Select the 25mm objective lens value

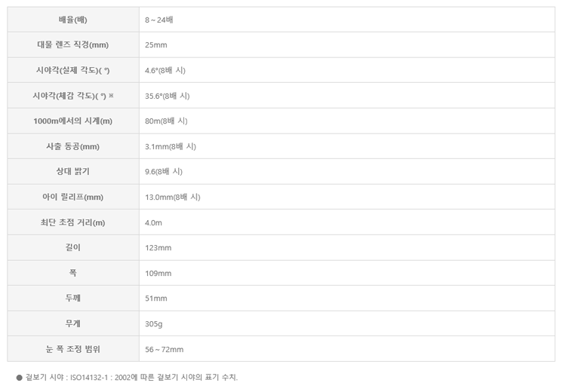click(x=156, y=45)
